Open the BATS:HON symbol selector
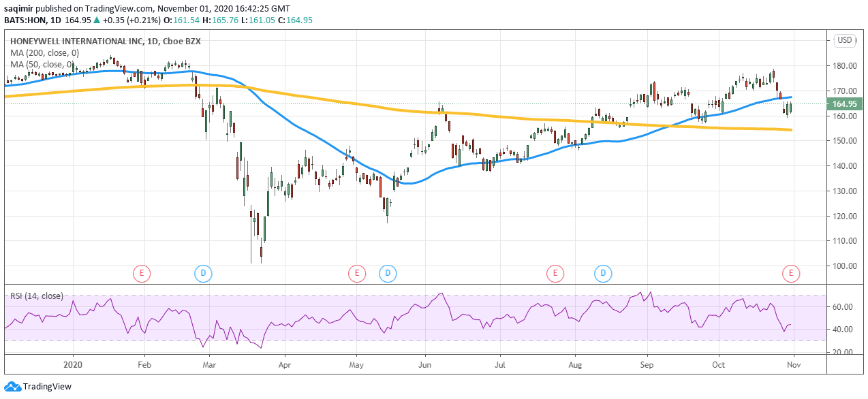The height and width of the screenshot is (399, 868). [23, 20]
